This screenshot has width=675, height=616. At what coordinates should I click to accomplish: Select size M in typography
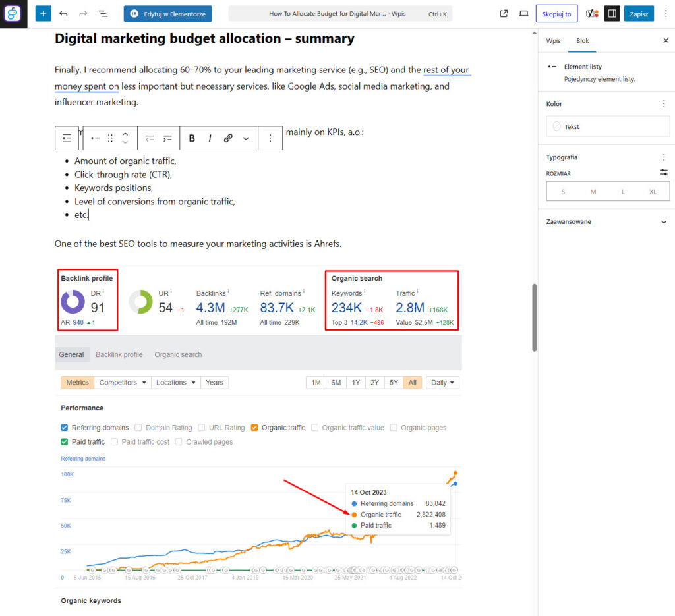[593, 191]
